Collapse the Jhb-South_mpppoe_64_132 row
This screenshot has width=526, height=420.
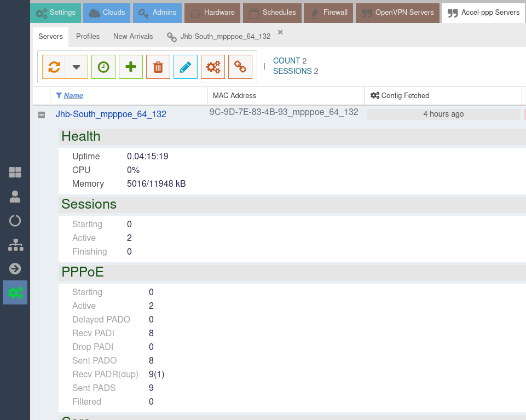coord(41,114)
